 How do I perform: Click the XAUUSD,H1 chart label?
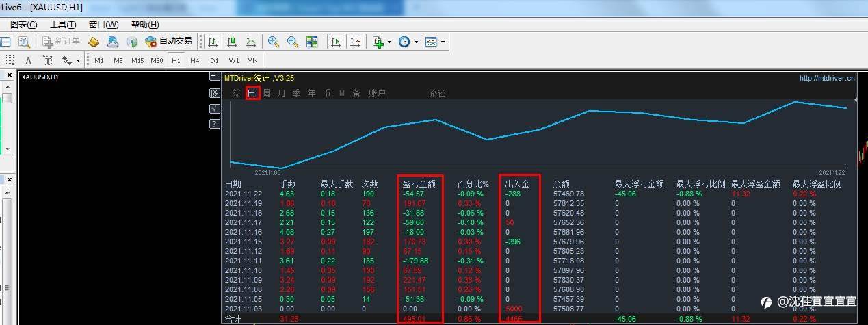click(40, 77)
